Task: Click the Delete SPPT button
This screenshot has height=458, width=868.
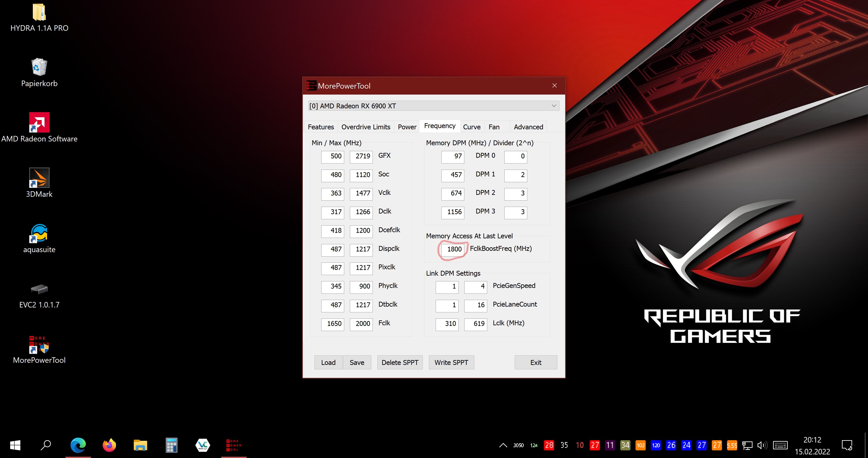Action: (400, 362)
